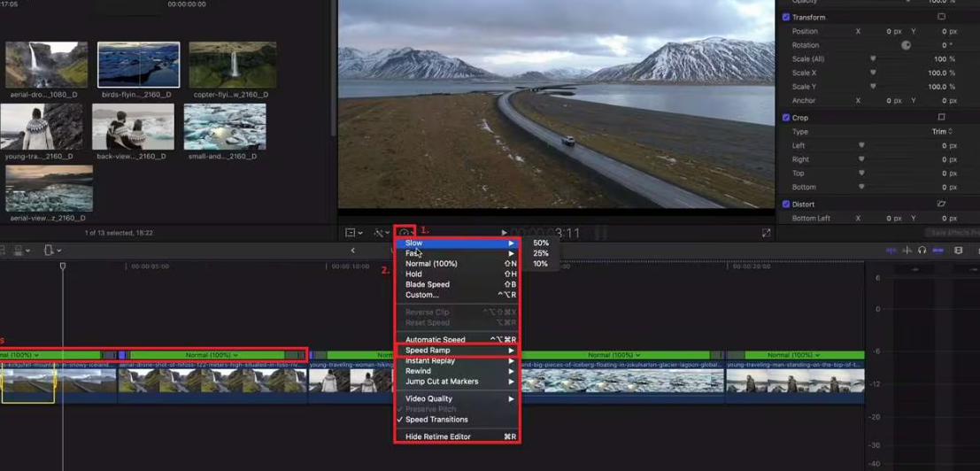The width and height of the screenshot is (980, 471).
Task: Select copter-flyi...w_2160 thumbnail
Action: 233,65
